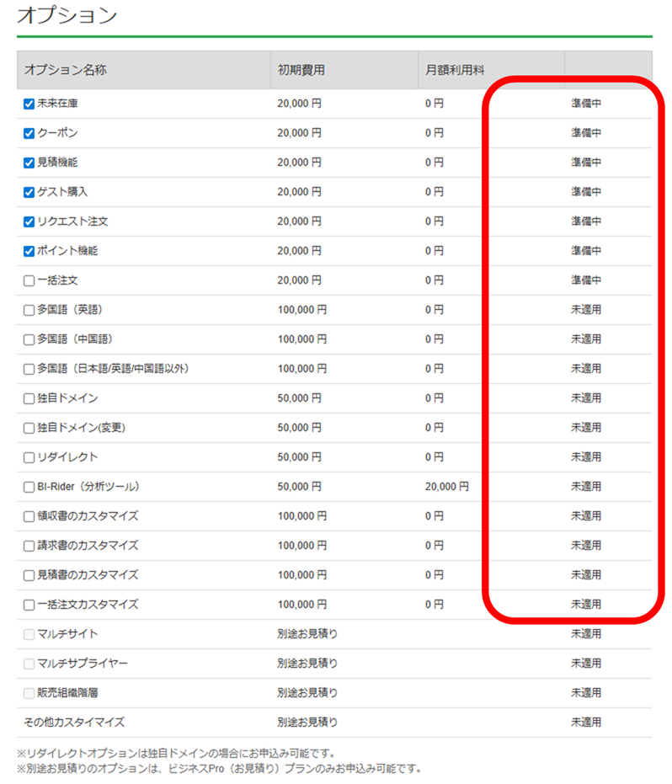Check the 多国語（中国語） option
Image resolution: width=672 pixels, height=784 pixels.
[x=29, y=339]
